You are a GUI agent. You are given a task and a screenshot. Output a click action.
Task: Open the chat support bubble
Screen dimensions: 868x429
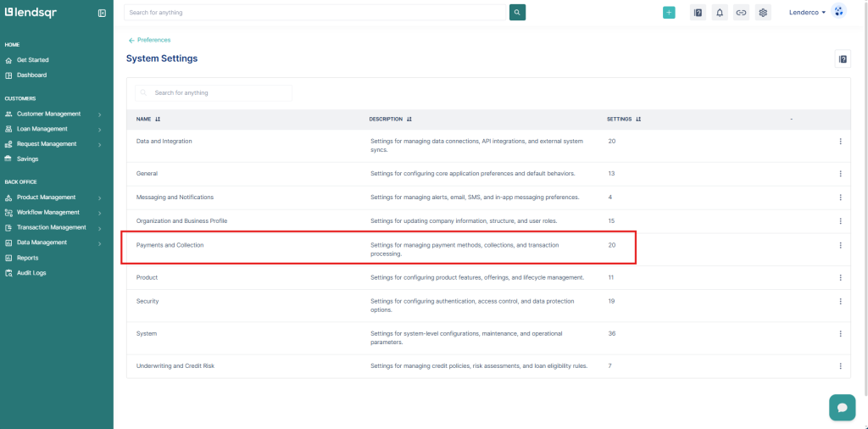842,407
